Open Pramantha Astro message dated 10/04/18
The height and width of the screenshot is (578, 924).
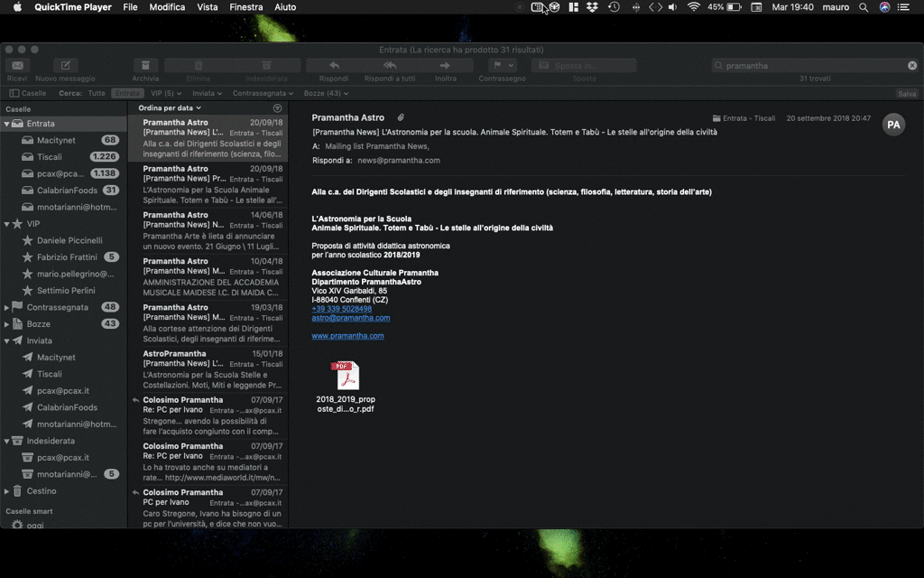(x=208, y=276)
